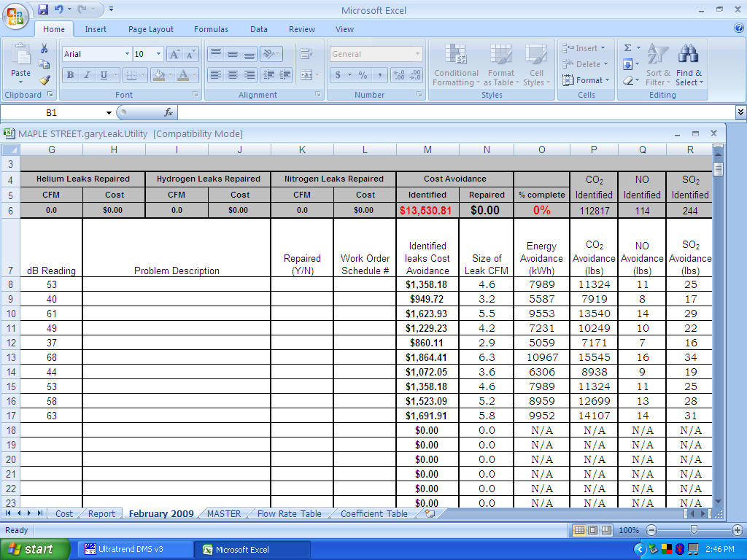Image resolution: width=747 pixels, height=560 pixels.
Task: Go to the Formulas ribbon tab
Action: (x=211, y=29)
